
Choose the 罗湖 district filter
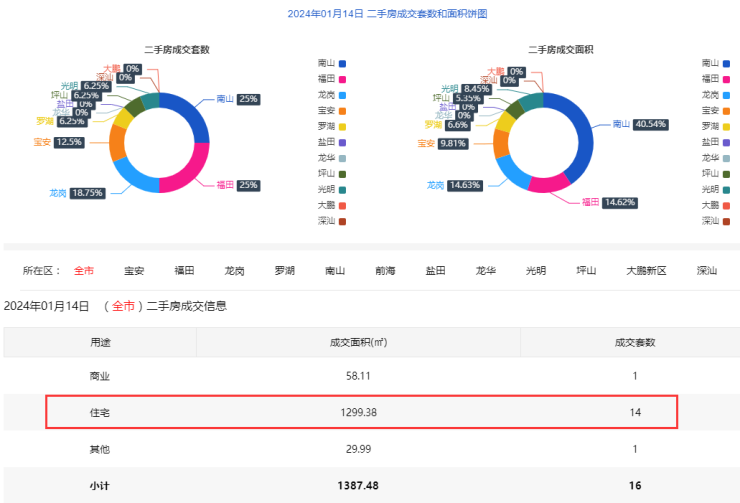[285, 270]
